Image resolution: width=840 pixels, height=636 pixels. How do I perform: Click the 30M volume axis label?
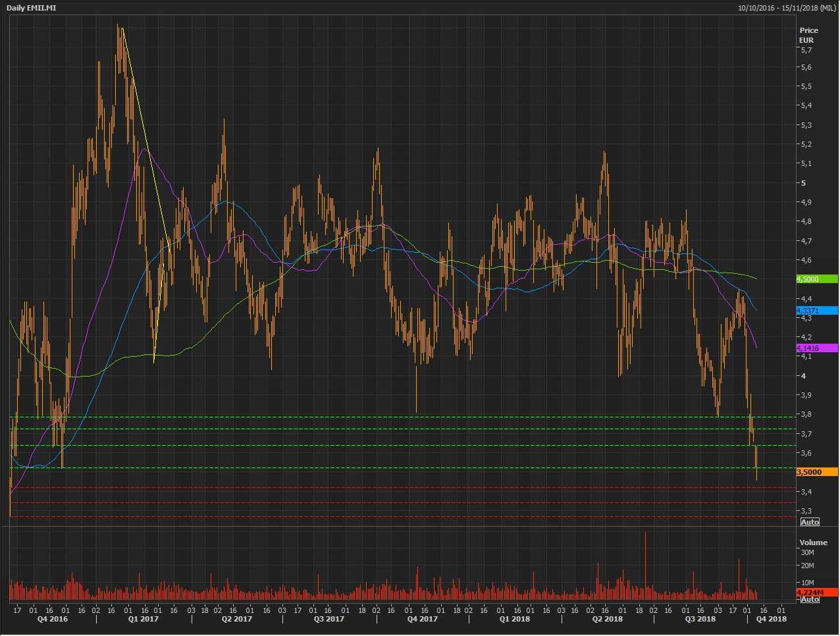pyautogui.click(x=807, y=553)
